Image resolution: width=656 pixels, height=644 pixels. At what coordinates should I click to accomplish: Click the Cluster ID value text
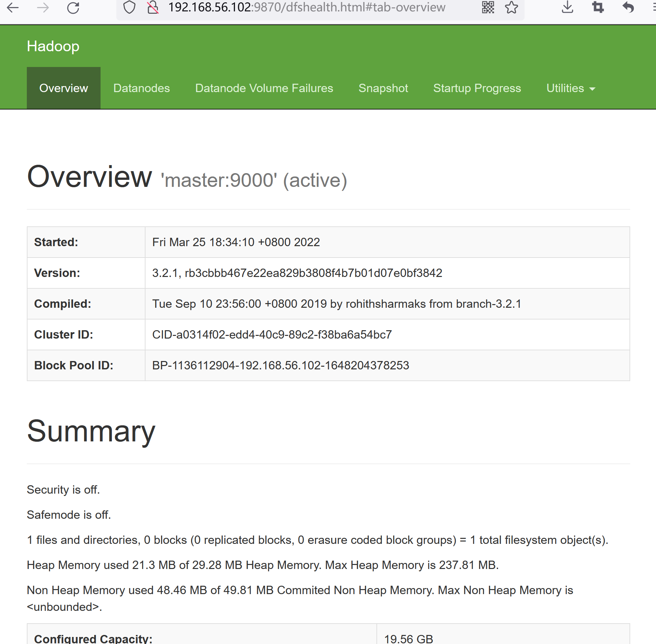(272, 335)
